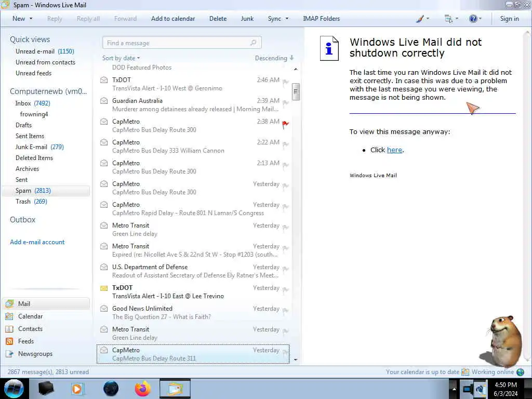Click the Sign in button
Screen dimensions: 532x399
[509, 19]
